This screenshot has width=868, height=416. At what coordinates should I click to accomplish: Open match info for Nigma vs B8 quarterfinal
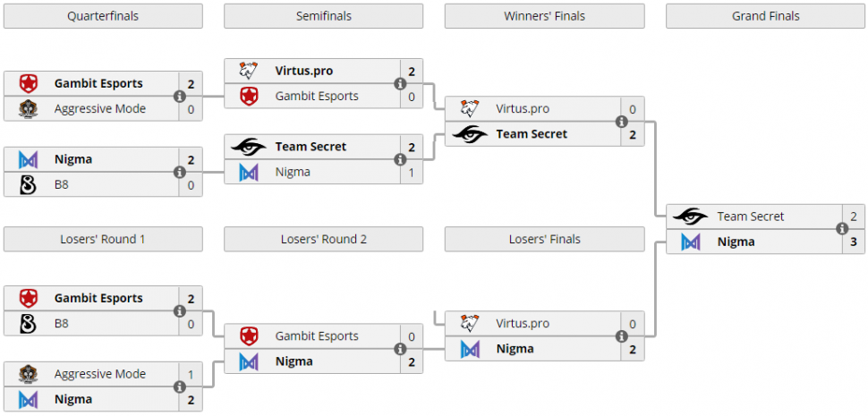(x=179, y=172)
